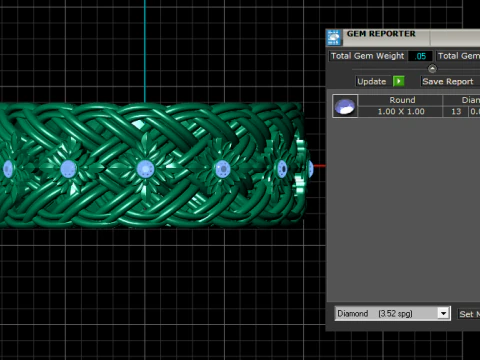This screenshot has width=480, height=360.
Task: Click the quantity cell showing 13
Action: [456, 112]
